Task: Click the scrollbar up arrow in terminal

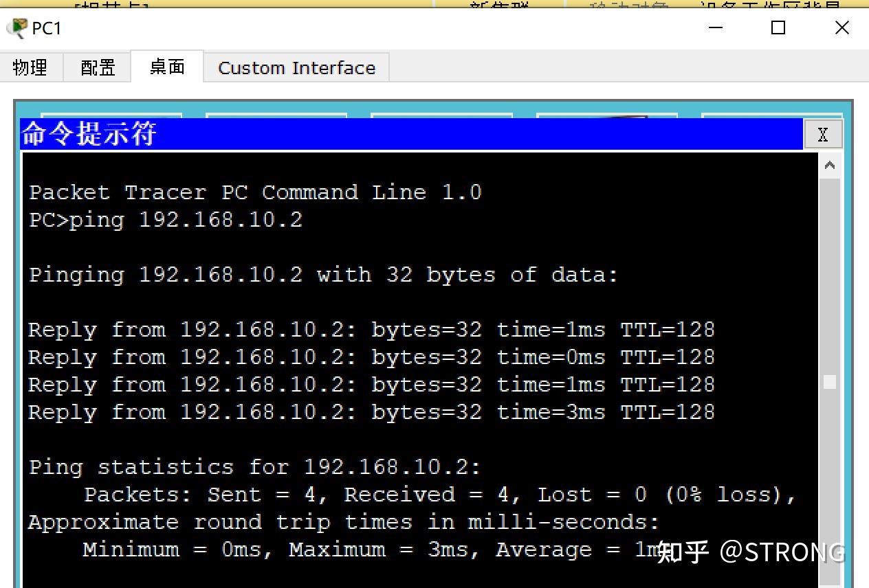Action: 829,166
